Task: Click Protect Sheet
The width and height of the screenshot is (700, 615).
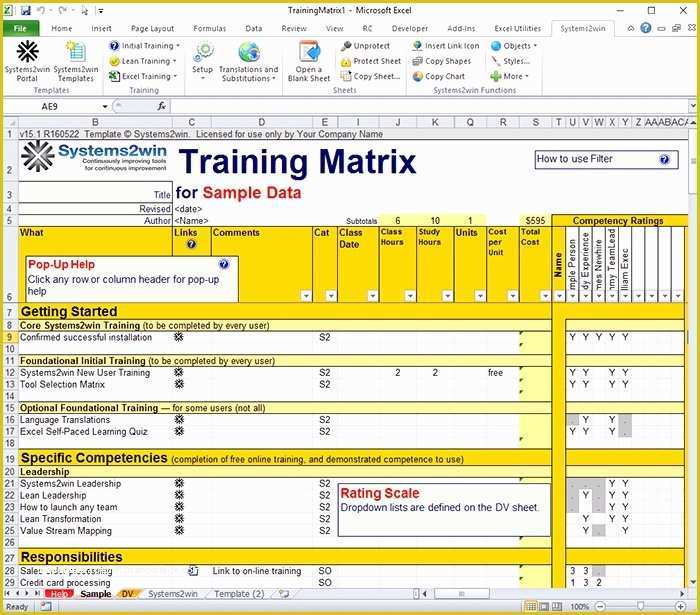Action: tap(371, 61)
